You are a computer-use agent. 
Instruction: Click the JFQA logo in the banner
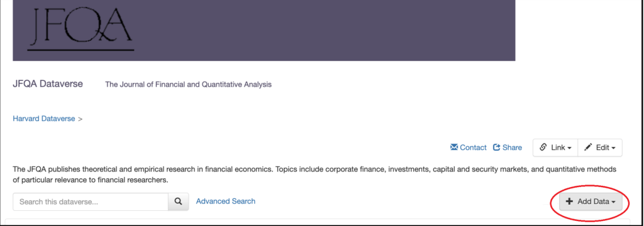(81, 28)
